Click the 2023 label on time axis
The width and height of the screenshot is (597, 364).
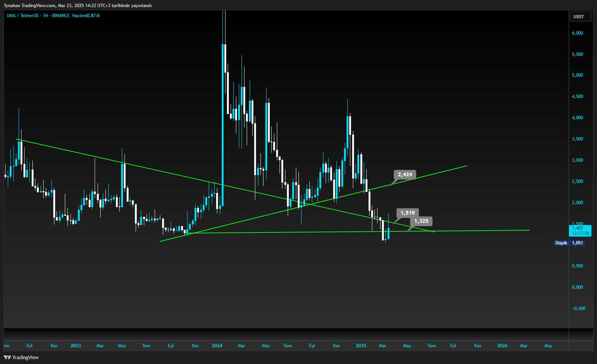[76, 346]
